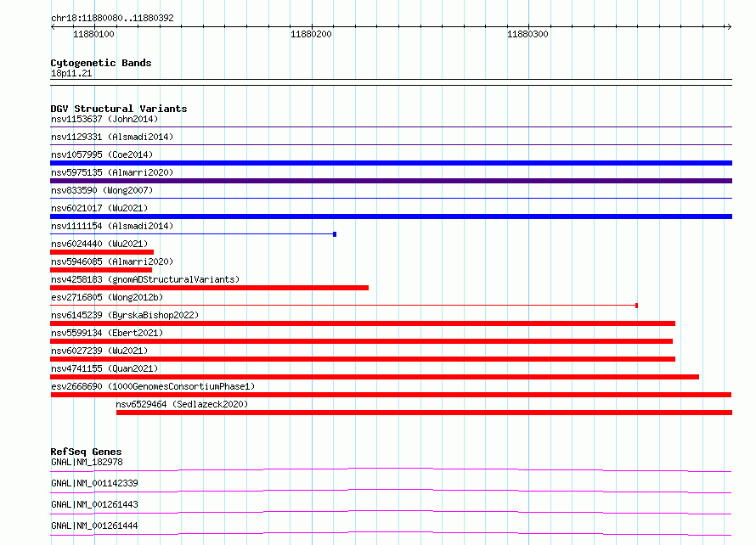This screenshot has height=545, width=756.
Task: Click variant label nsv1111154 (Alsmadi2014)
Action: 112,226
